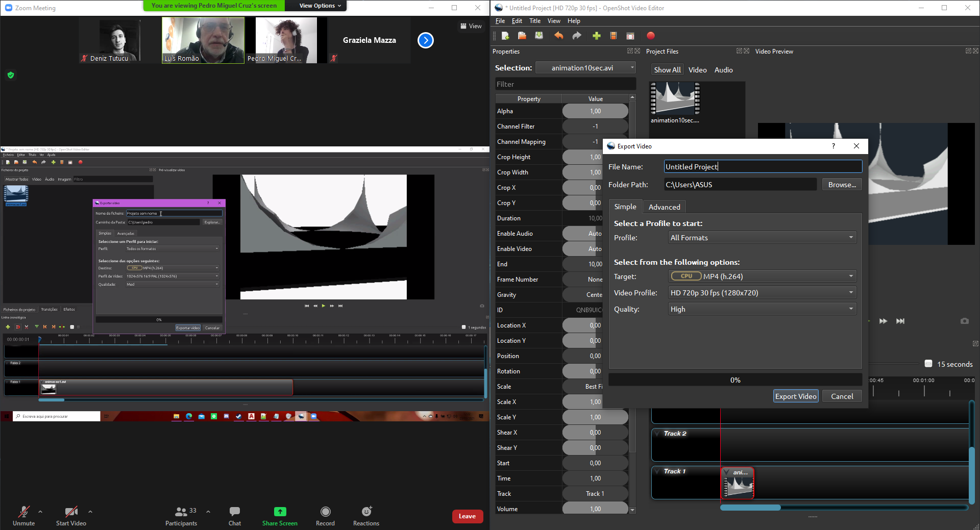Close the Project Files panel
Viewport: 980px width, 530px height.
746,51
